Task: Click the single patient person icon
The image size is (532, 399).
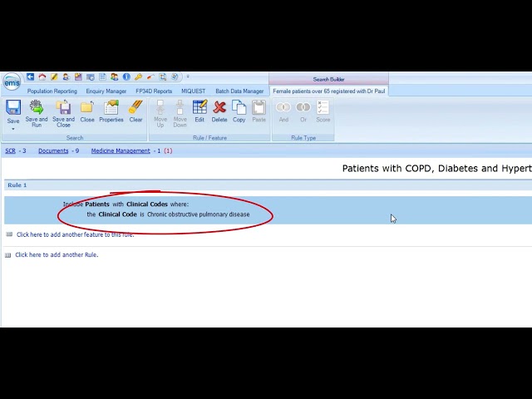Action: [x=66, y=77]
